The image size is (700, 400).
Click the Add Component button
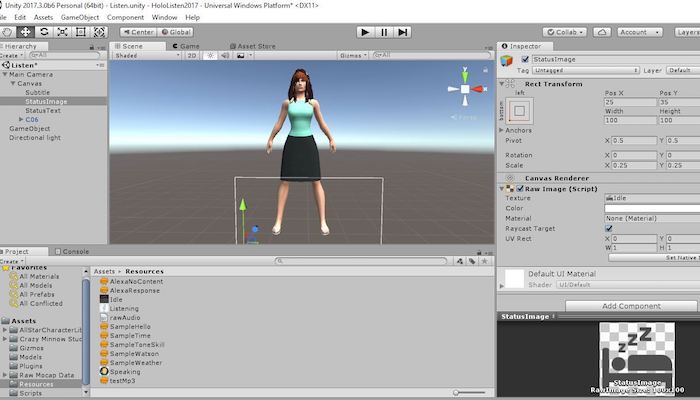tap(631, 306)
